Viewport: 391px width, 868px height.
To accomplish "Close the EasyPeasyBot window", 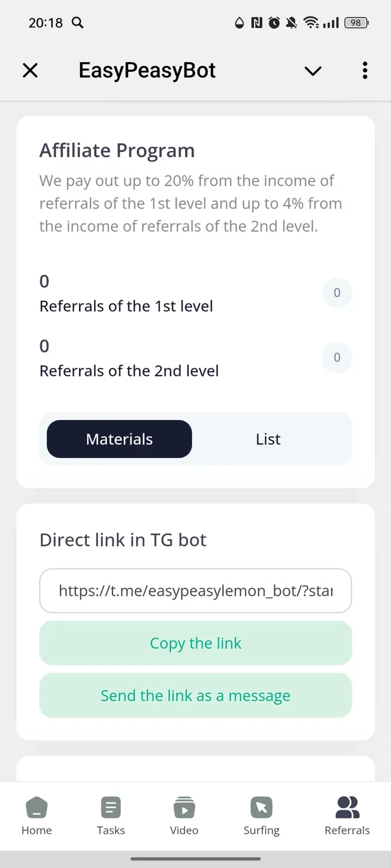I will [x=30, y=71].
